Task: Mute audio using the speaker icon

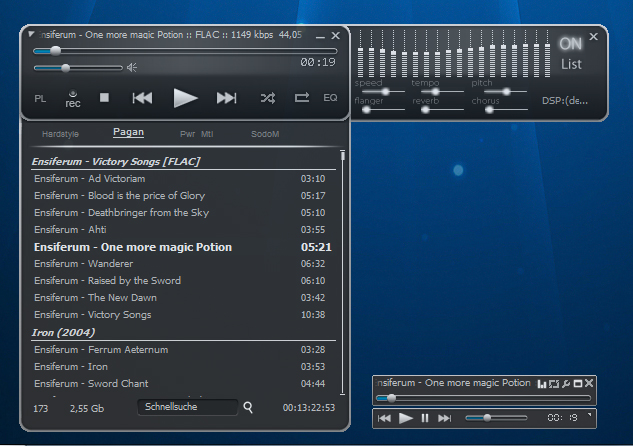Action: point(132,68)
